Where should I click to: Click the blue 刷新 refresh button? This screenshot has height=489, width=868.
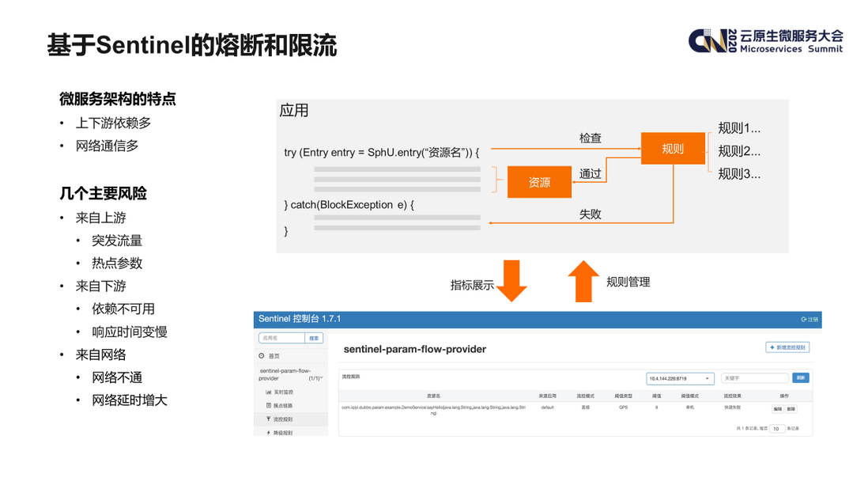click(x=801, y=377)
